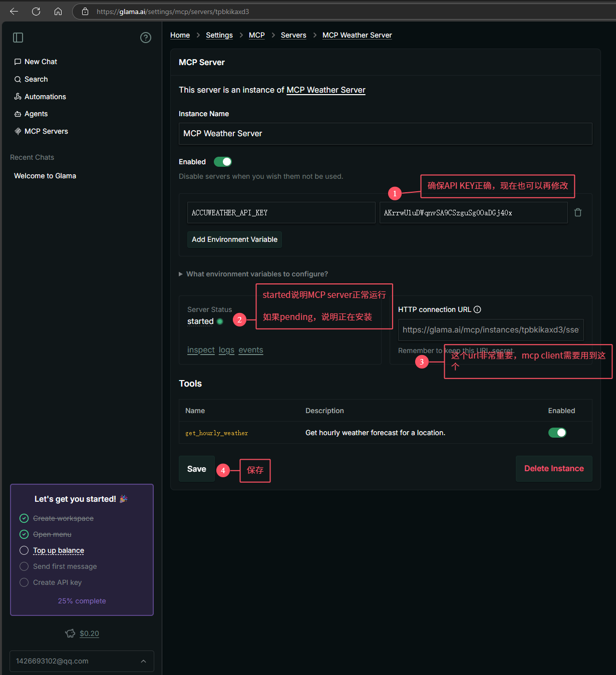
Task: Click the started server status text
Action: pos(200,321)
